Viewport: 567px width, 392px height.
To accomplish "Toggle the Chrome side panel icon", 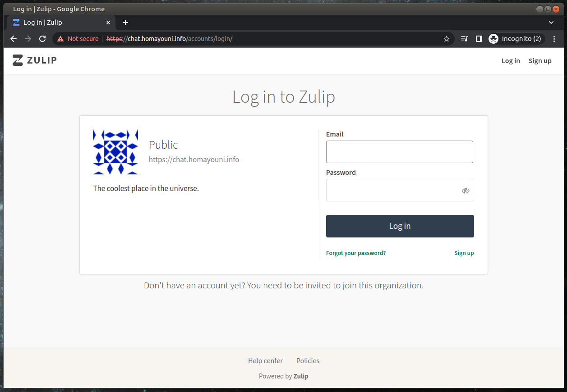I will tap(479, 39).
